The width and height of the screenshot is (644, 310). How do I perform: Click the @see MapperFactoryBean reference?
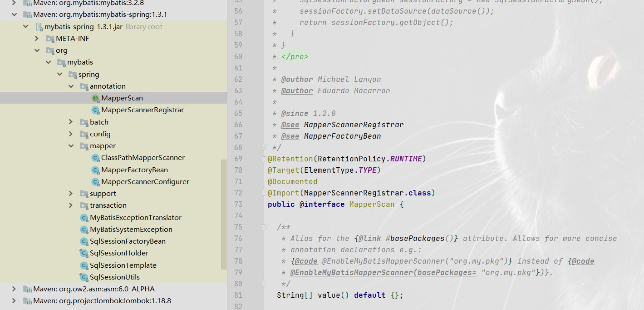tap(342, 136)
